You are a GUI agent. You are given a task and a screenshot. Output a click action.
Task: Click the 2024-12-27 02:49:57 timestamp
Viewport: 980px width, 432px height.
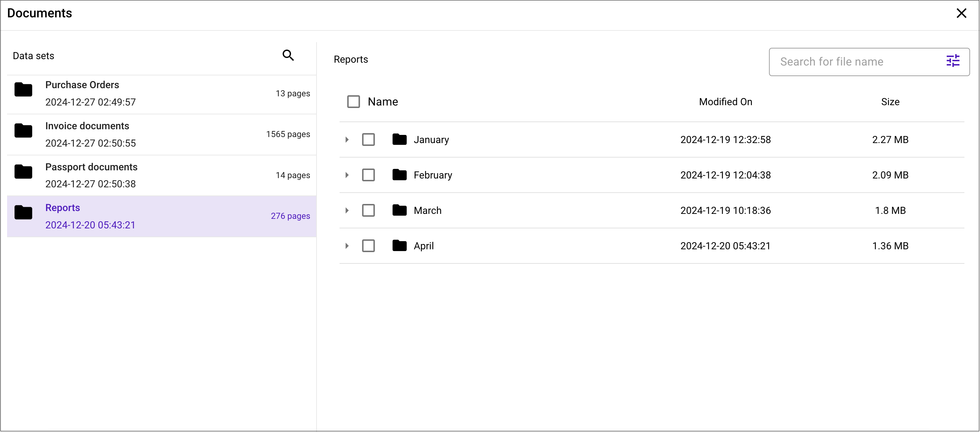coord(91,102)
